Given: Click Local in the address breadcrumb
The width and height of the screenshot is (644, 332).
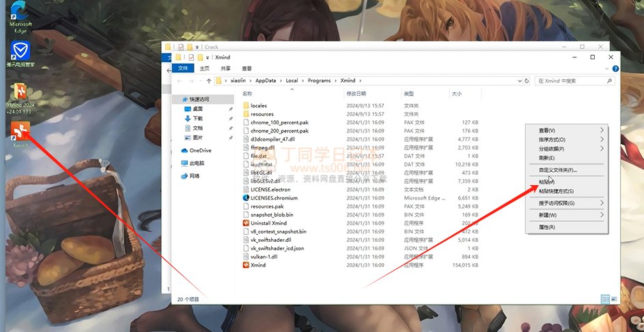Looking at the screenshot, I should (292, 81).
